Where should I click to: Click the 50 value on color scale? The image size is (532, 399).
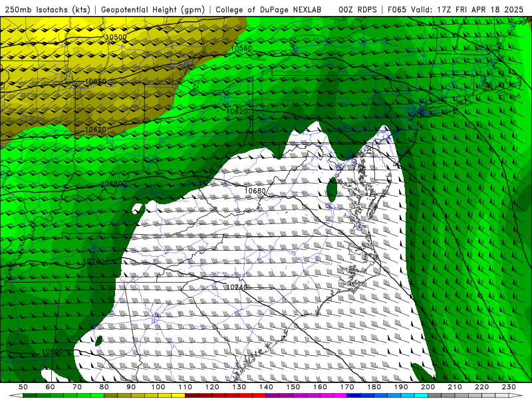click(23, 387)
